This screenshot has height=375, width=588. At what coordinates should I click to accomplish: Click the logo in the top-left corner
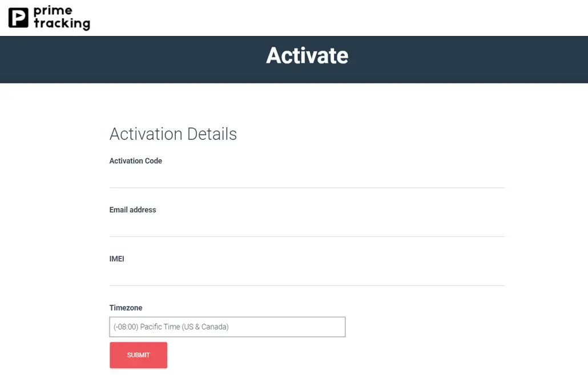coord(49,18)
